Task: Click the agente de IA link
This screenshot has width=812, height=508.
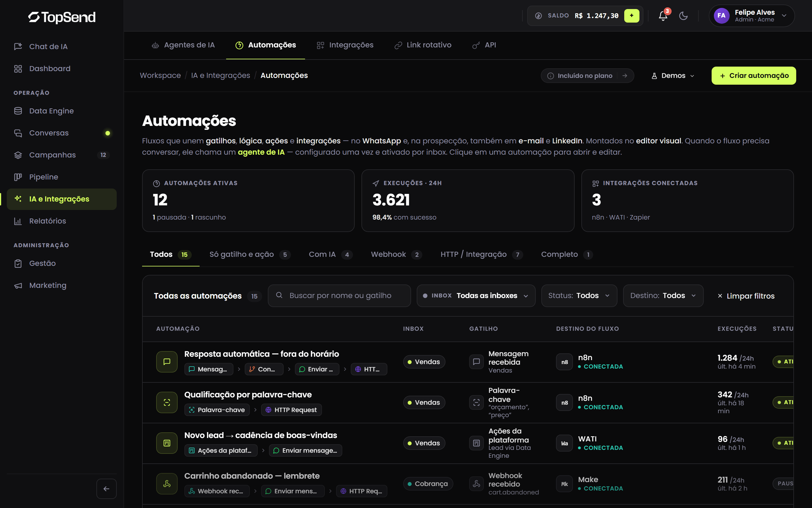Action: [x=261, y=152]
